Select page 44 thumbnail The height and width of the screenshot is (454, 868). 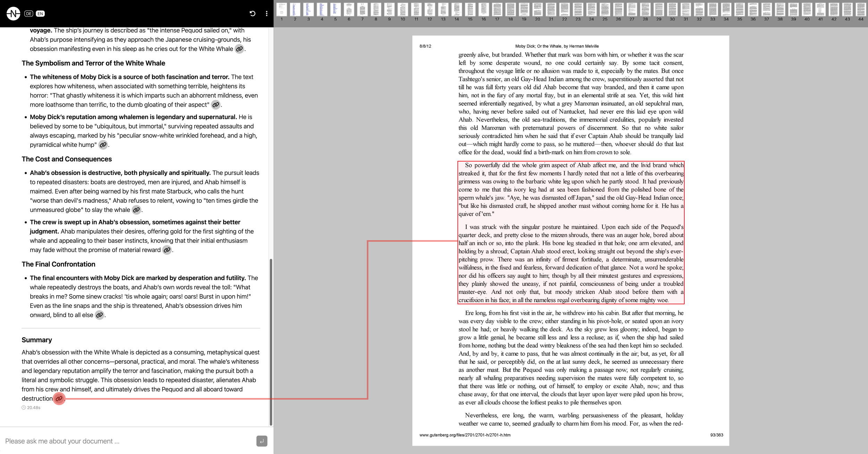pos(861,10)
